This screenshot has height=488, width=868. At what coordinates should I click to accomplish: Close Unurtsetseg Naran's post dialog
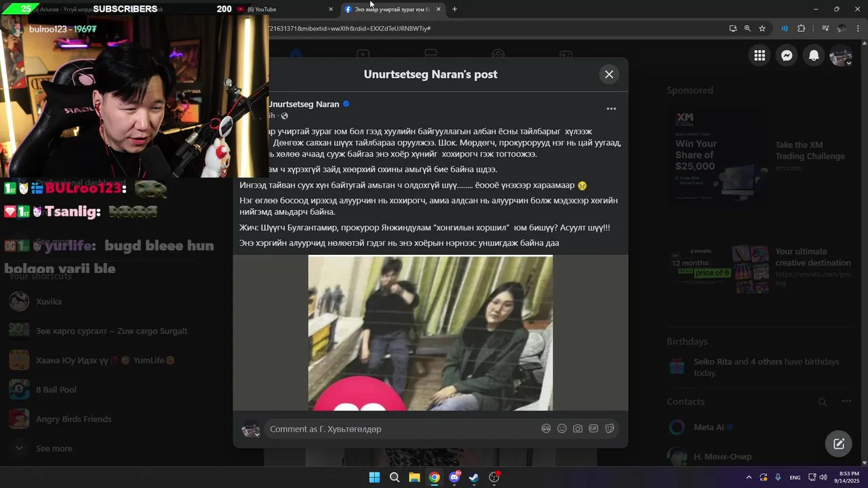609,75
